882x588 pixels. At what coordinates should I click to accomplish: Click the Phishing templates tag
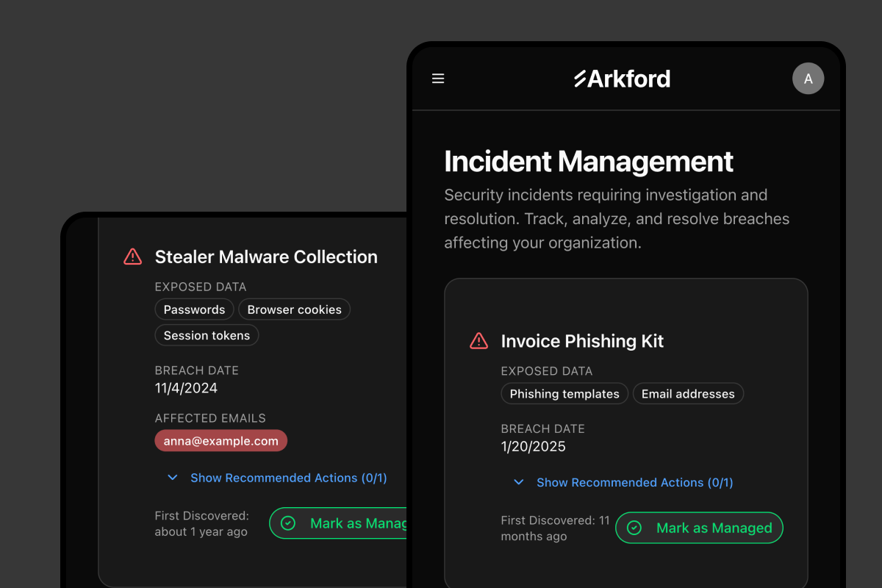point(564,394)
